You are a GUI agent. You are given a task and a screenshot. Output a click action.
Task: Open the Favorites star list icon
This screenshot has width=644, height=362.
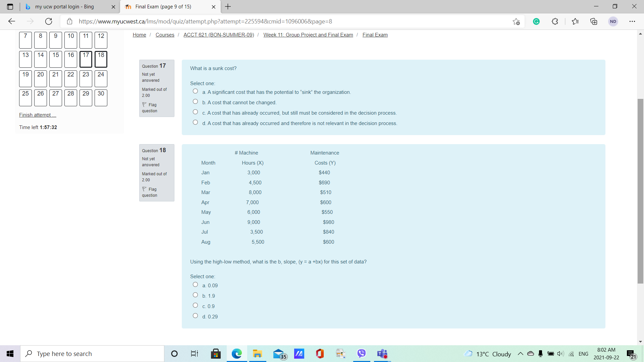[575, 21]
